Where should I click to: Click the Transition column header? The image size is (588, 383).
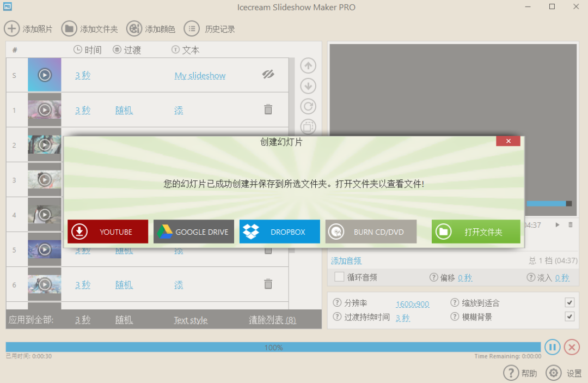point(127,50)
